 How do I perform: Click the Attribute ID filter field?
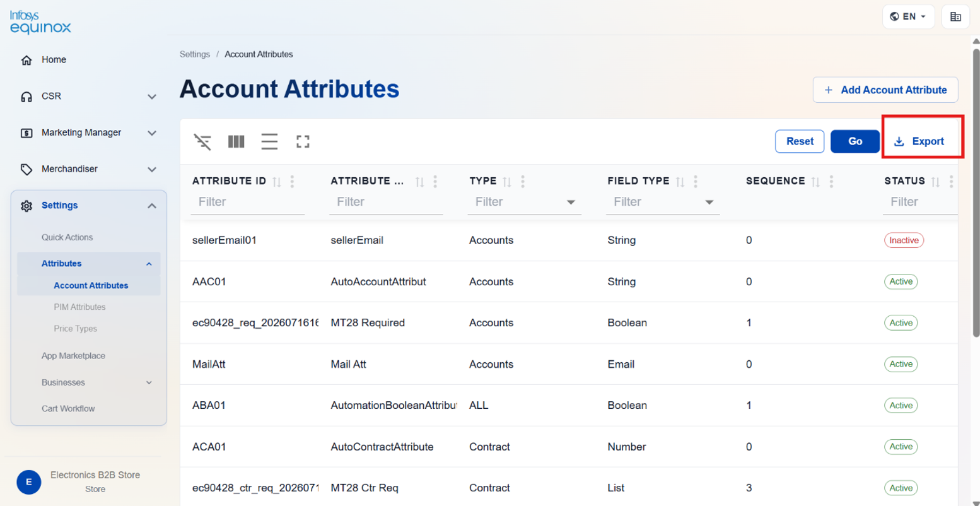[x=247, y=203]
